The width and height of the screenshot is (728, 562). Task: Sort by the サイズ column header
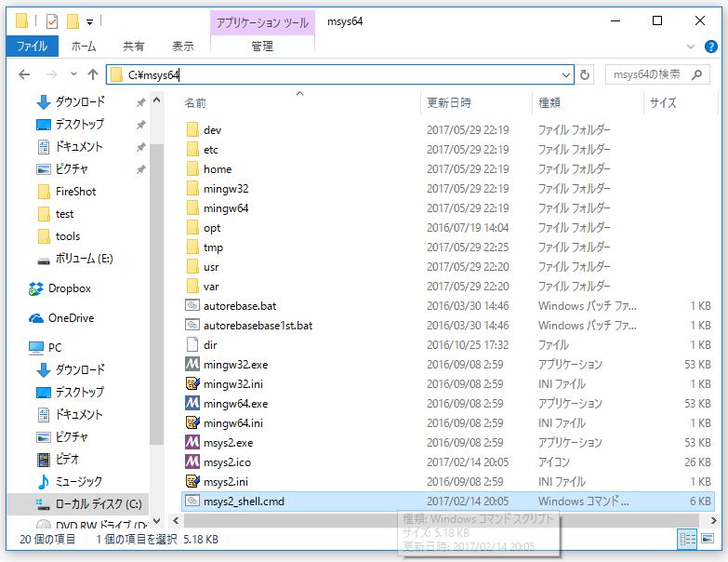click(663, 102)
